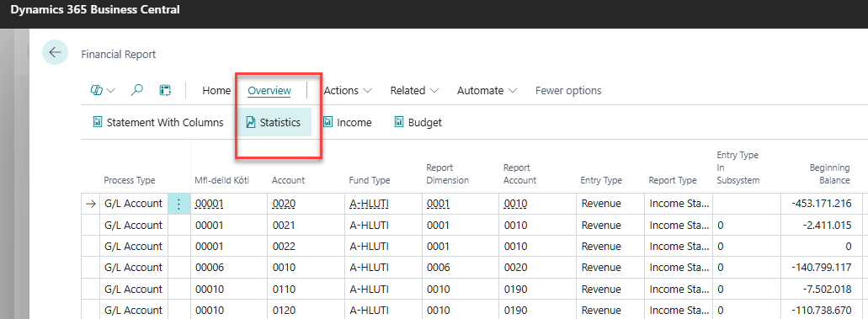Select the Overview tab
The height and width of the screenshot is (319, 868).
point(269,90)
